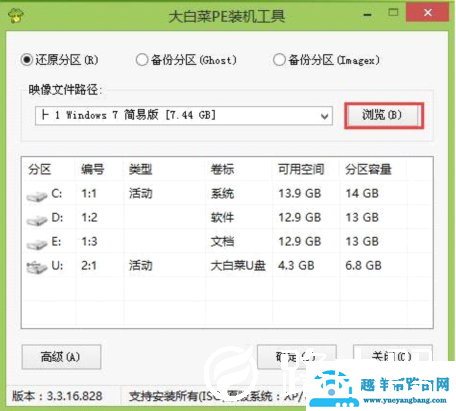Click the 14 GB partition capacity
Screen dimensions: 456x411
362,193
